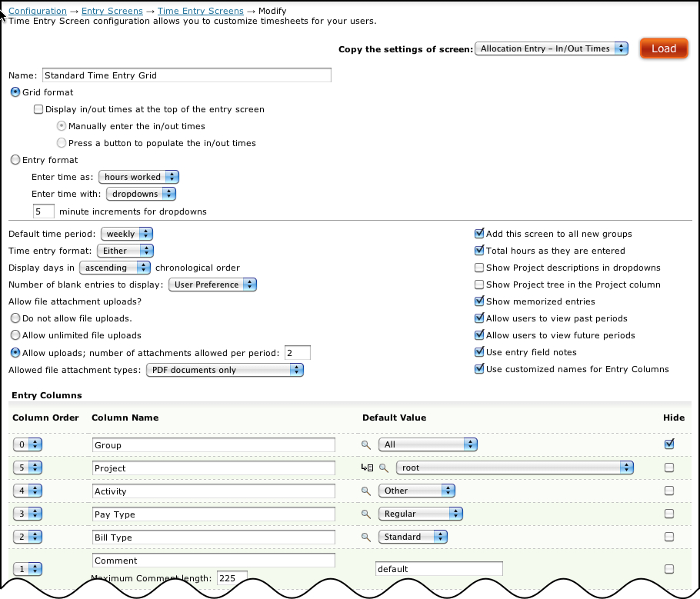Open Bill Type default value Standard dropdown

(413, 537)
